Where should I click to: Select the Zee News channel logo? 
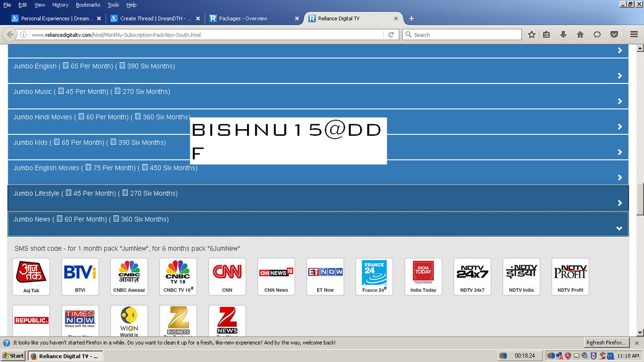[227, 321]
